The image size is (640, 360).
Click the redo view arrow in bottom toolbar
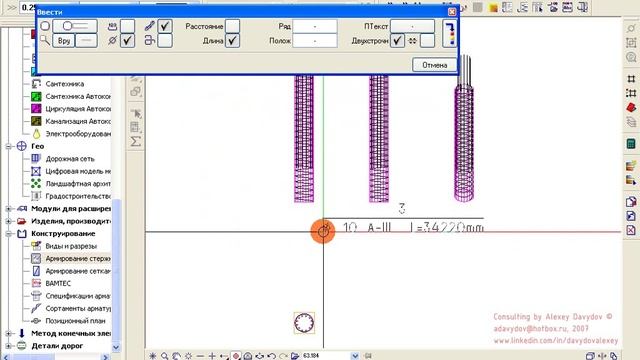pos(283,356)
